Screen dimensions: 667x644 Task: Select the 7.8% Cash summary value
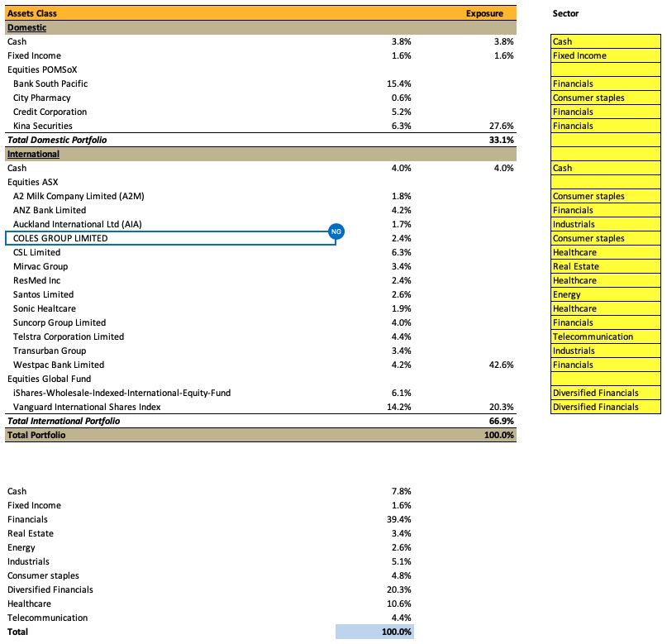click(x=401, y=491)
